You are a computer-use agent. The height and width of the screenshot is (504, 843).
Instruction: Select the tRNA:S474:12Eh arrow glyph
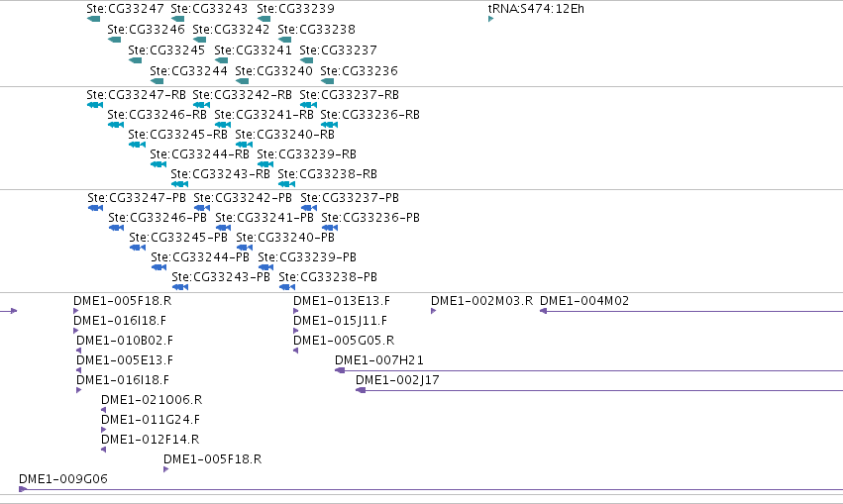click(x=491, y=19)
